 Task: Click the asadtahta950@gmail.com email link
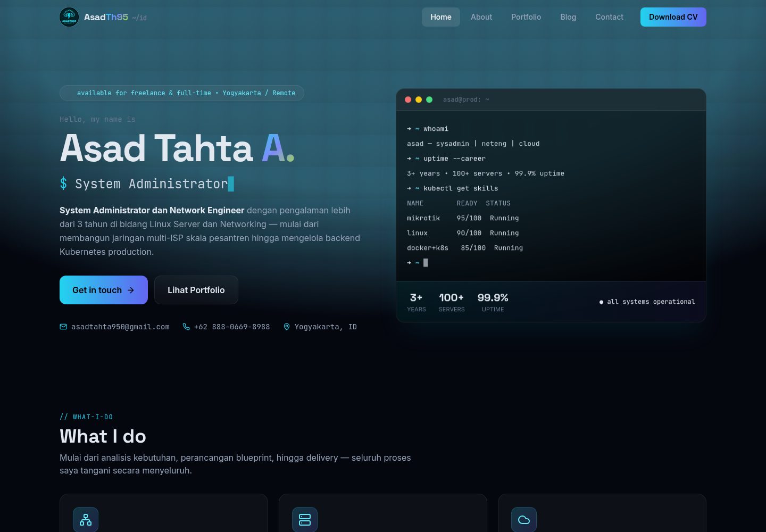[x=120, y=327]
